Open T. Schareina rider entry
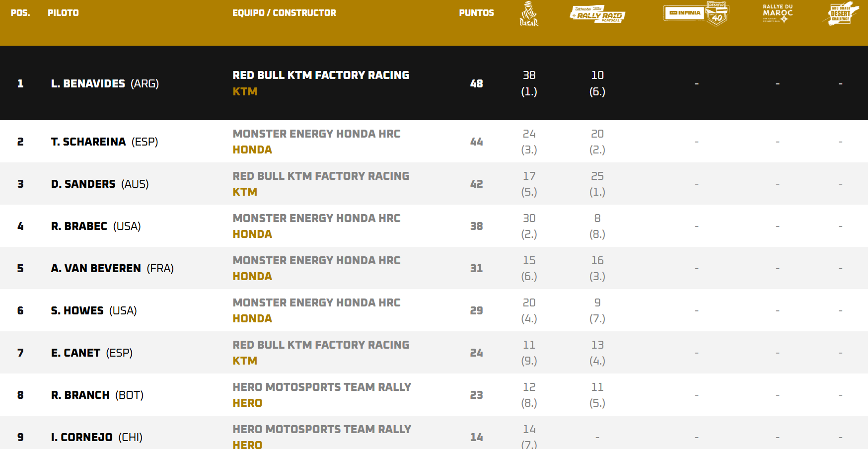868x449 pixels. [104, 142]
